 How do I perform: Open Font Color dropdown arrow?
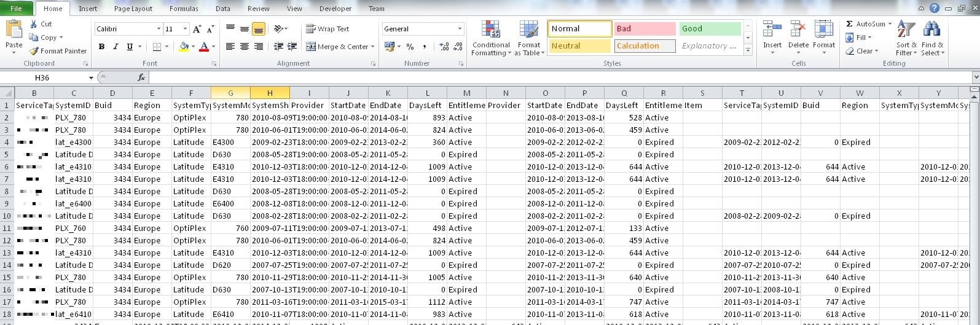213,47
